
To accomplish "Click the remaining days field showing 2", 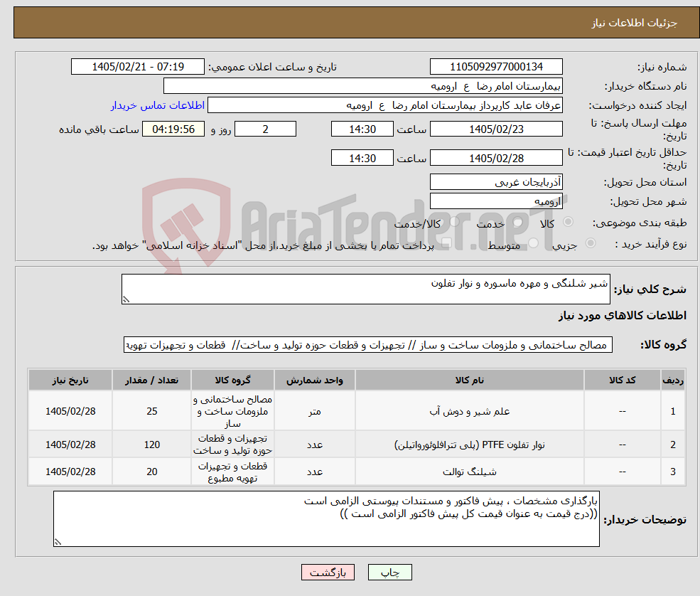I will pyautogui.click(x=265, y=129).
